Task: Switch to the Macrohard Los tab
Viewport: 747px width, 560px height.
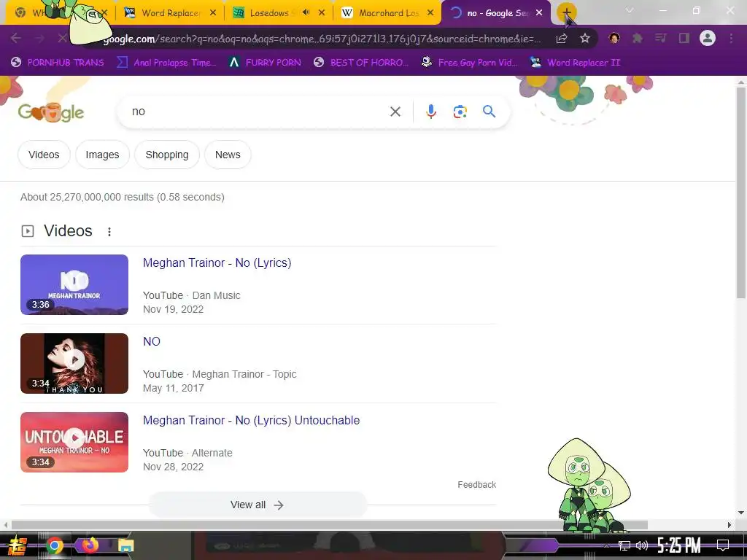Action: pos(390,13)
